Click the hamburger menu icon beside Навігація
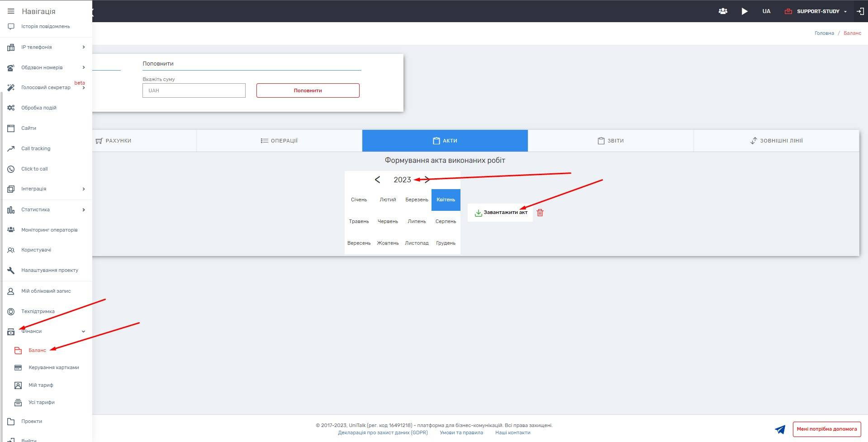This screenshot has width=868, height=442. (x=11, y=11)
